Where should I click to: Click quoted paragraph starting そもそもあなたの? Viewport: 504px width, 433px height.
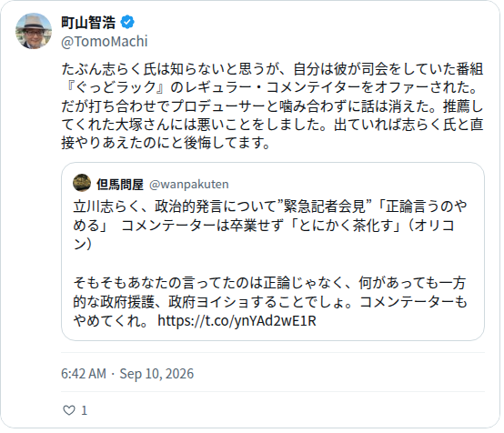(x=270, y=301)
